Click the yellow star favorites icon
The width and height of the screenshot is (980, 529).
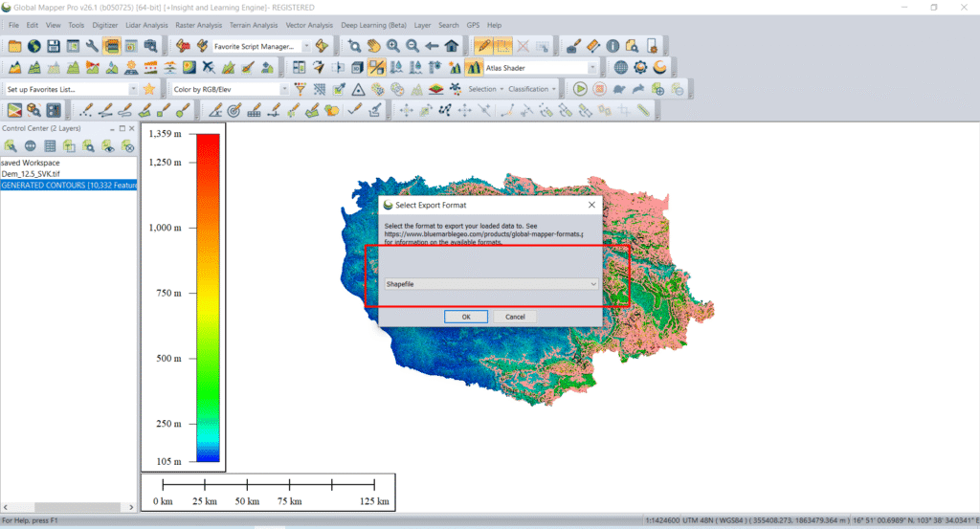pos(148,89)
